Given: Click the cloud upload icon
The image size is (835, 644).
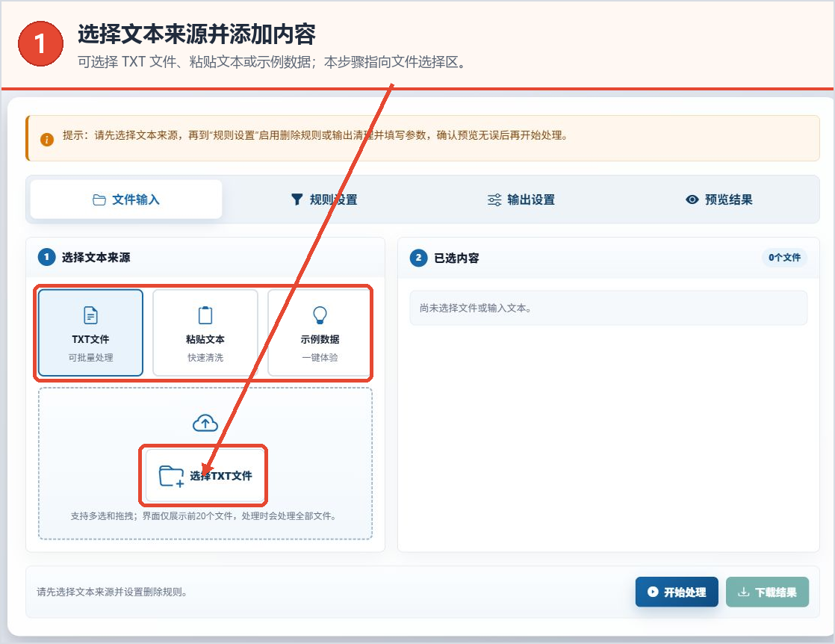Looking at the screenshot, I should click(x=205, y=423).
